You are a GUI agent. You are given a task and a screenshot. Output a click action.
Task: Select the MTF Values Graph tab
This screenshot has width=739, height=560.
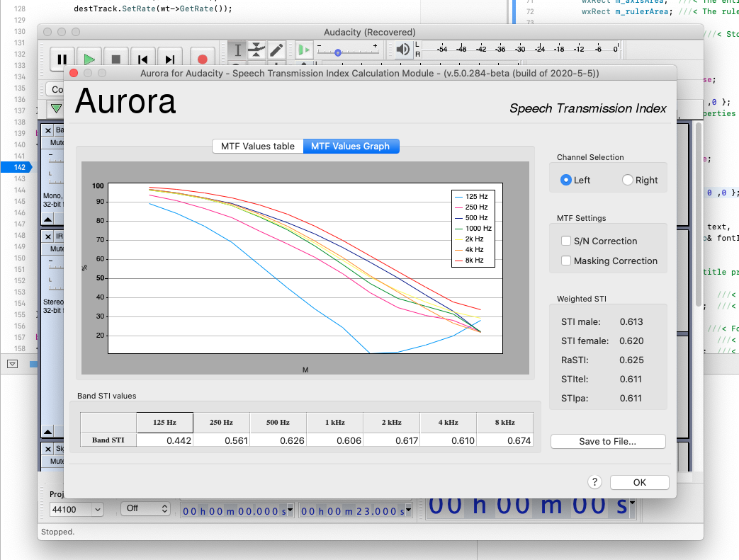351,147
